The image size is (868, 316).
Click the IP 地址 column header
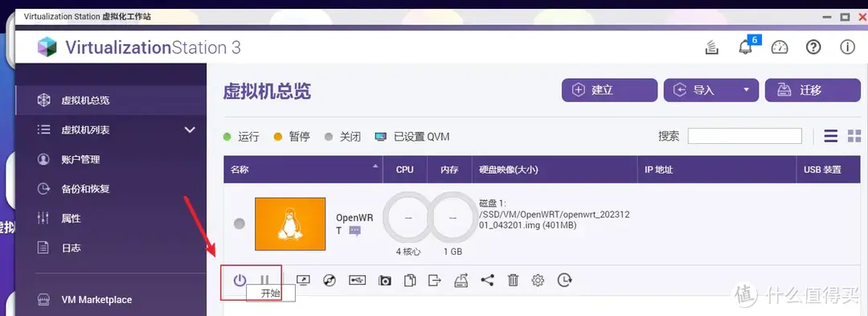(x=717, y=170)
